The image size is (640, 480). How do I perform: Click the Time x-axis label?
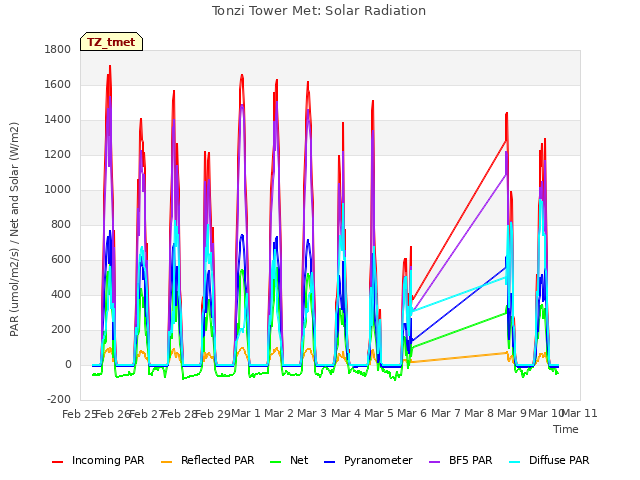pyautogui.click(x=566, y=429)
